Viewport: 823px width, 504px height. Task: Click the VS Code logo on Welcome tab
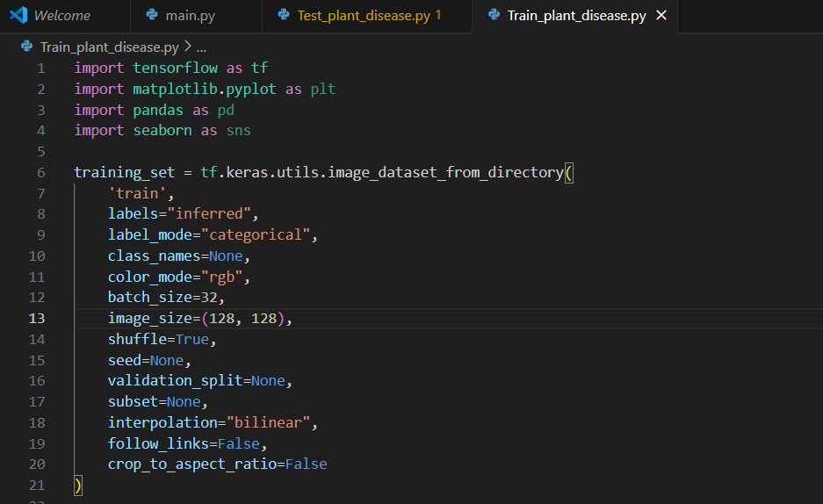point(18,16)
